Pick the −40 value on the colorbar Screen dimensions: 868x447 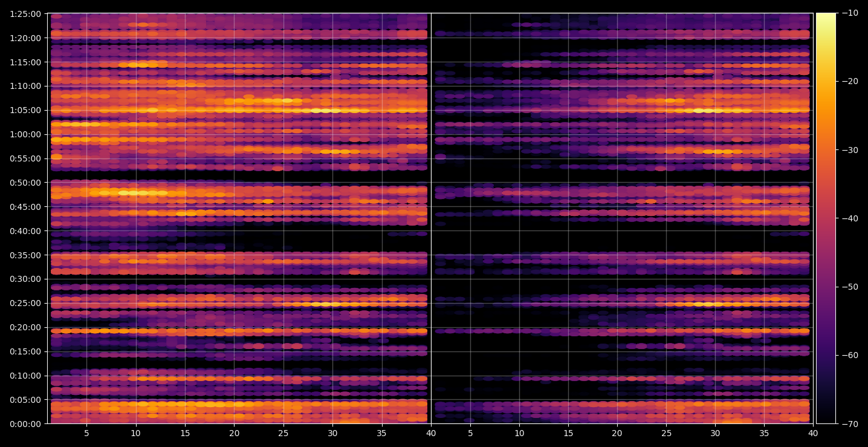(x=849, y=218)
